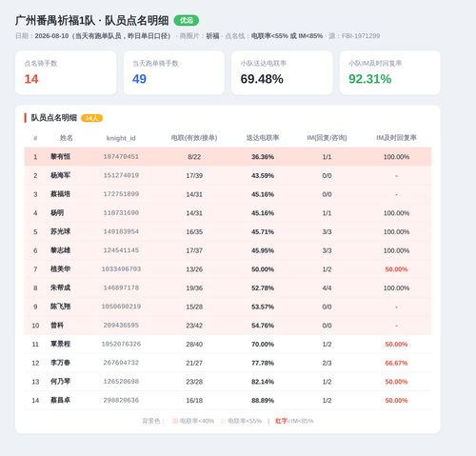The image size is (476, 456).
Task: Select rider name 黎志雄 in row 6
Action: [x=60, y=250]
